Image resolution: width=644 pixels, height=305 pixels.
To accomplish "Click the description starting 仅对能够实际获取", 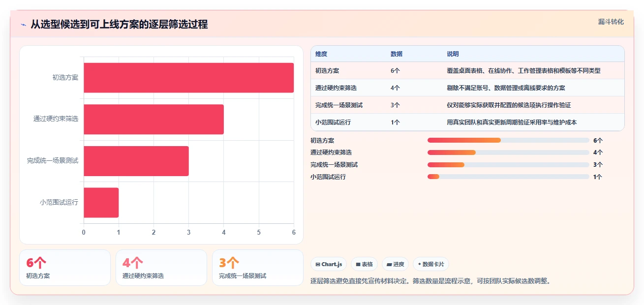I will click(x=509, y=105).
